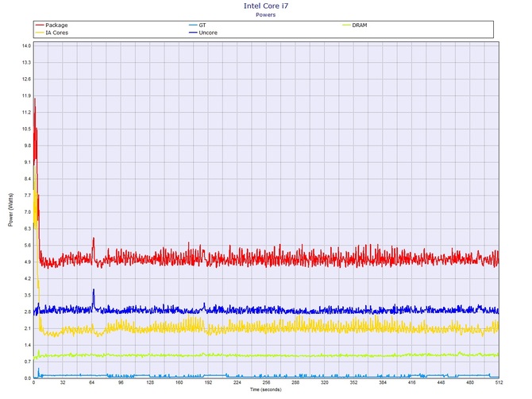Click the red Package legend line marker
Viewport: 532px width, 399px height.
click(x=40, y=25)
